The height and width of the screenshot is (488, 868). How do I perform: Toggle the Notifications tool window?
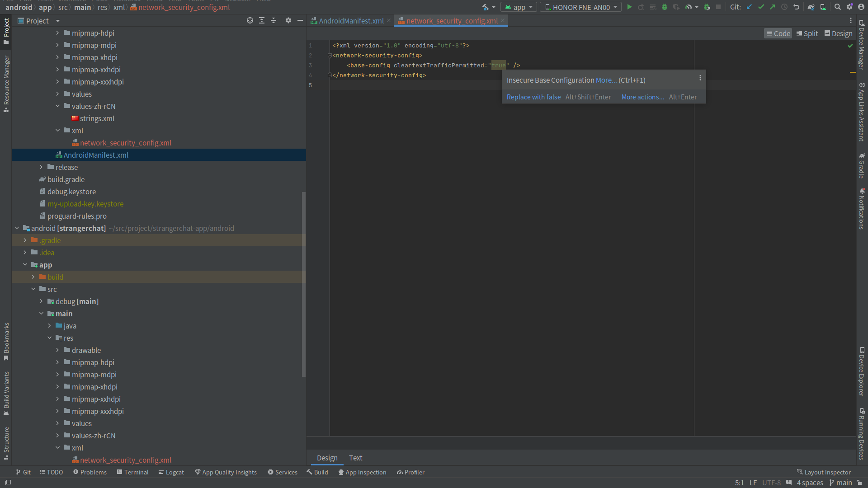point(862,209)
